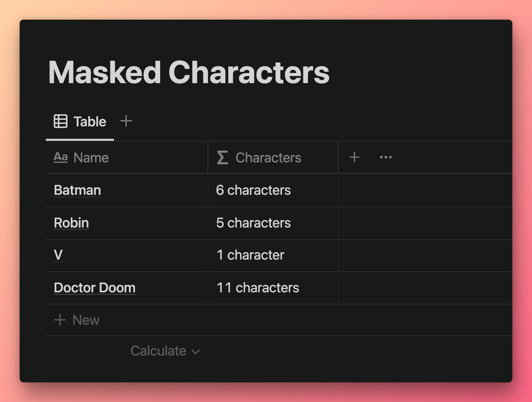Viewport: 532px width, 402px height.
Task: Select the "1 character" cell
Action: tap(273, 255)
